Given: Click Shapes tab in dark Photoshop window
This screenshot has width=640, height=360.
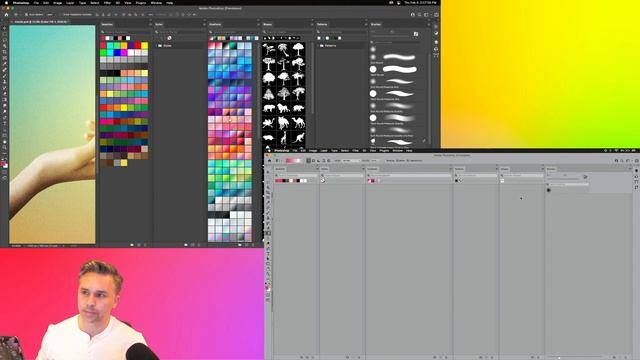Looking at the screenshot, I should 268,24.
